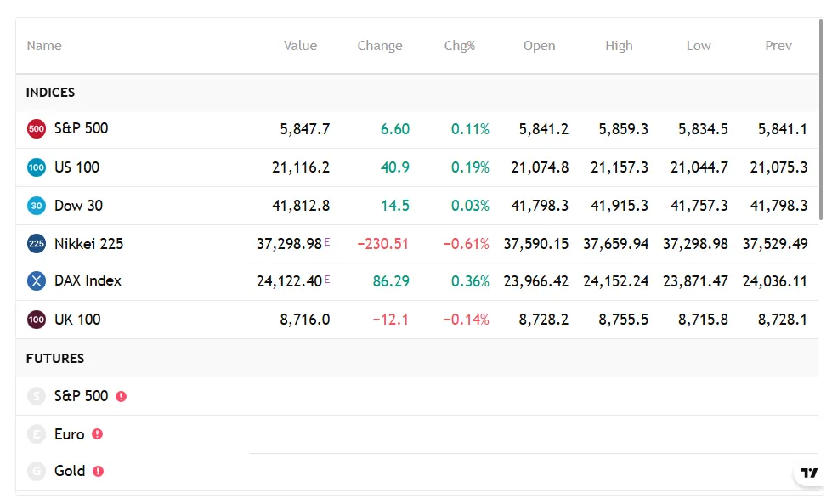Image resolution: width=832 pixels, height=504 pixels.
Task: Sort the table by Value column header
Action: point(300,46)
